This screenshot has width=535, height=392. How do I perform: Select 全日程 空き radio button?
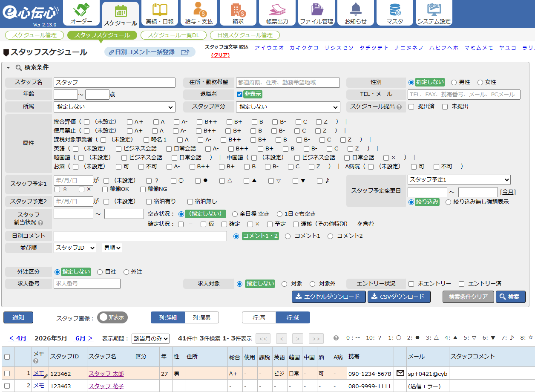point(235,214)
